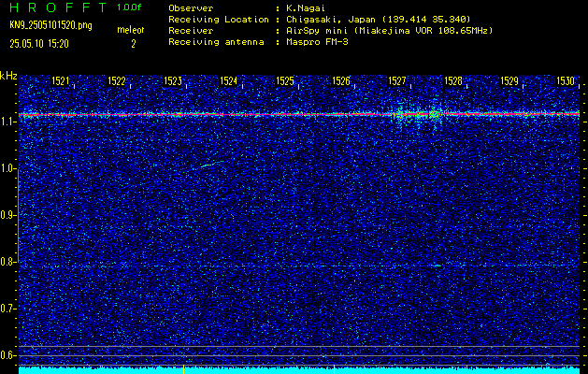Click the 0.6 kHz axis label
588x374 pixels.
7,355
